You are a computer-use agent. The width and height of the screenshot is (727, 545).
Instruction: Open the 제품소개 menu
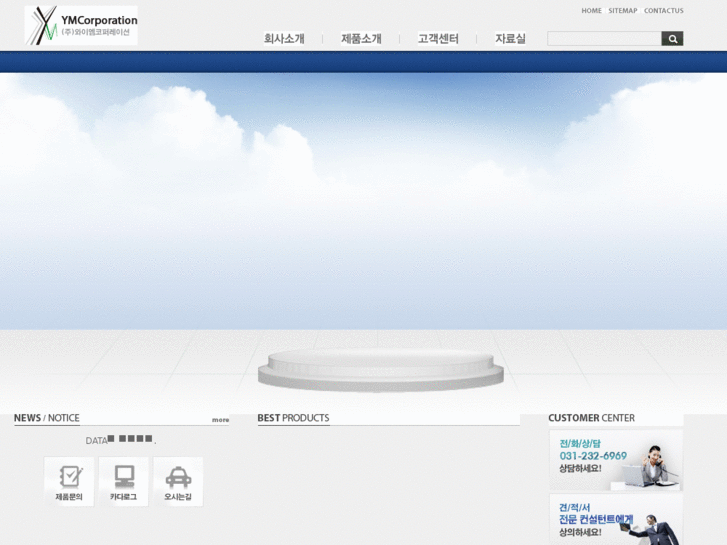coord(361,38)
